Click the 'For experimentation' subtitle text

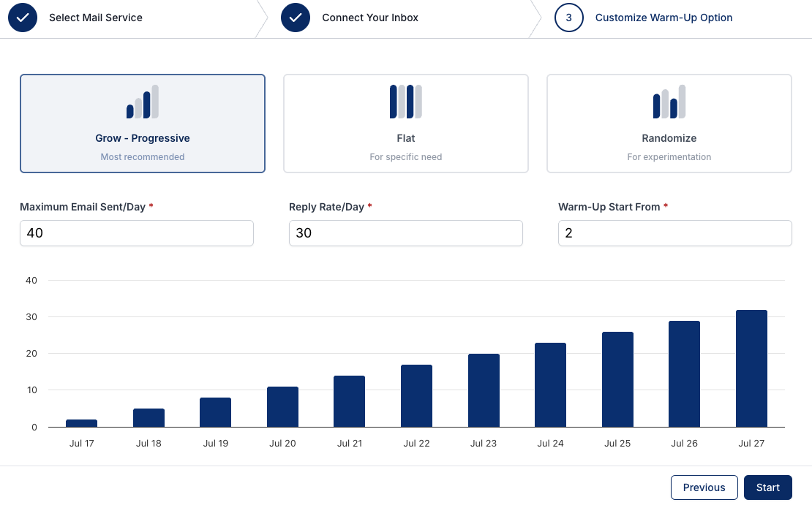[x=669, y=157]
